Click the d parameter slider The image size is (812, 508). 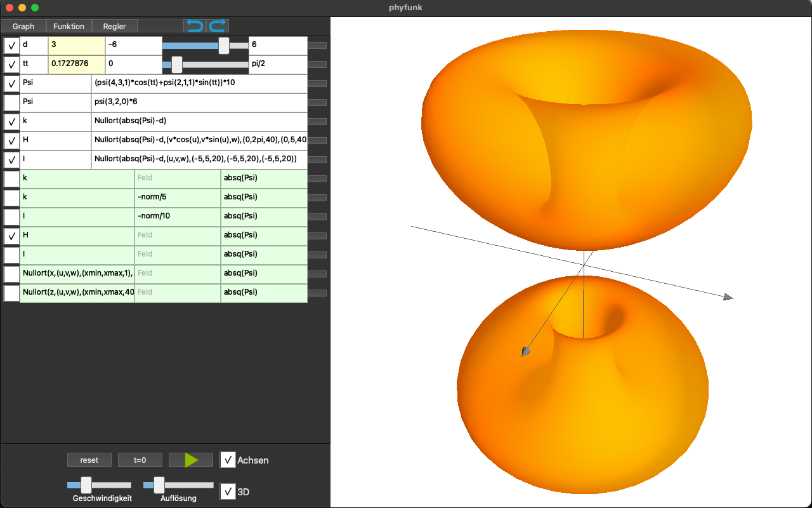pos(206,46)
